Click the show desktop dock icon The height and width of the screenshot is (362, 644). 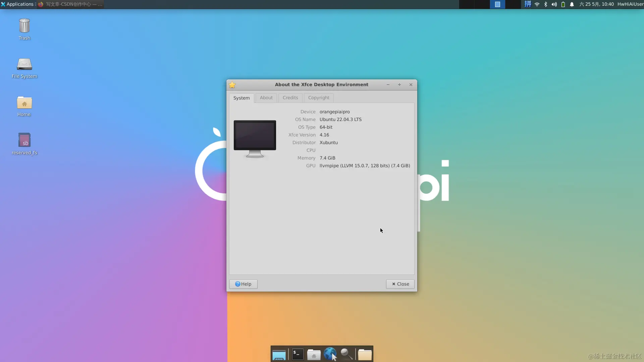(279, 355)
